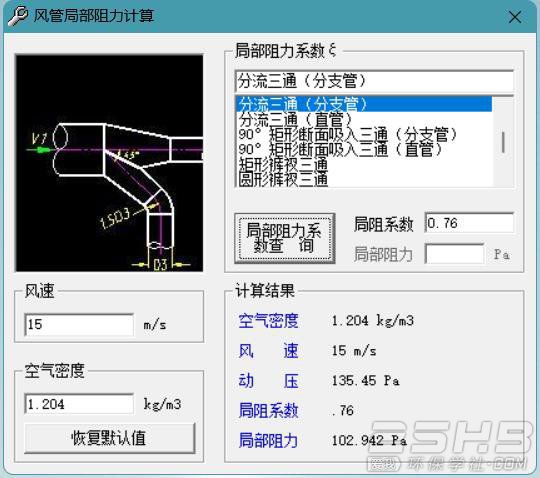The width and height of the screenshot is (540, 478).
Task: Select 矩形裤衩三通 from the list
Action: (x=364, y=164)
